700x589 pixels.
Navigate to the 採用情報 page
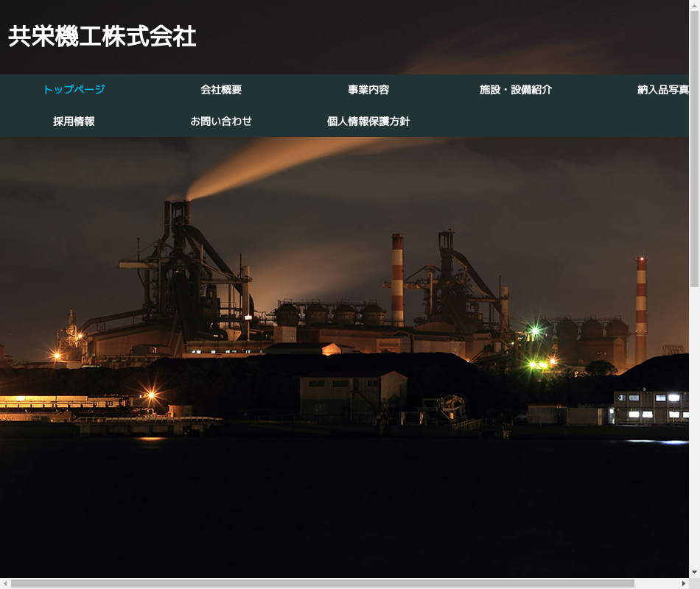(x=74, y=121)
